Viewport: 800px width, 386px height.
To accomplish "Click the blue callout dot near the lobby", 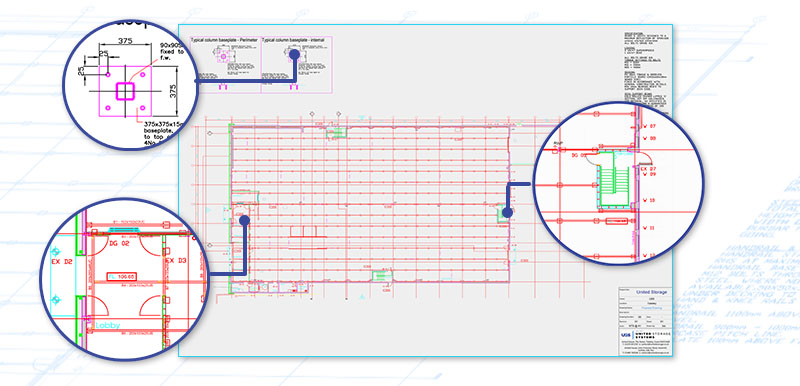I will coord(244,220).
